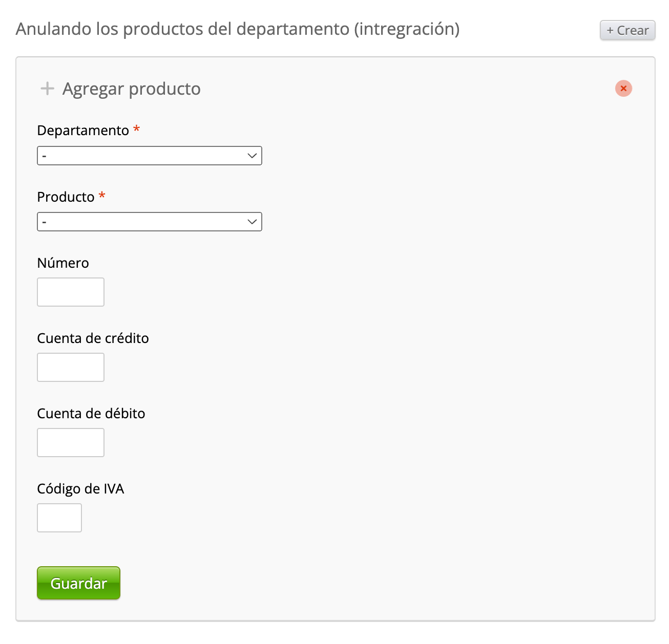Focus the Número input field
Screen dimensions: 669x644
tap(71, 292)
